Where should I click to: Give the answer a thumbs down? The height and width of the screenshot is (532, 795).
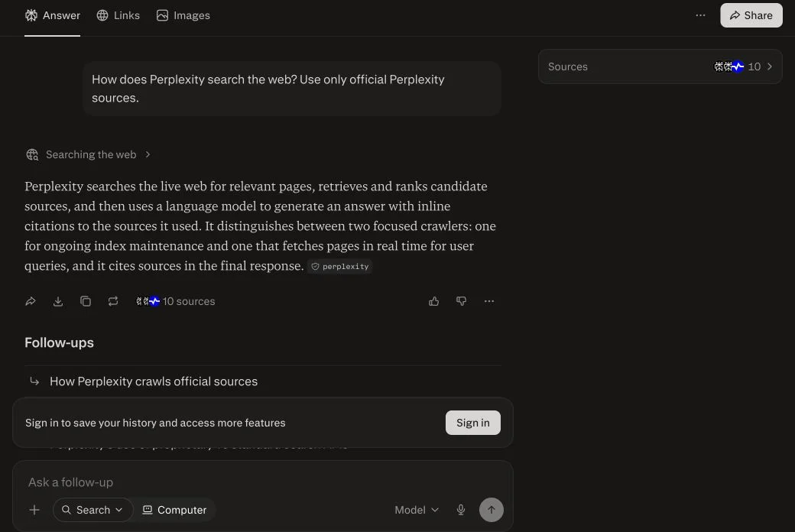(x=462, y=301)
